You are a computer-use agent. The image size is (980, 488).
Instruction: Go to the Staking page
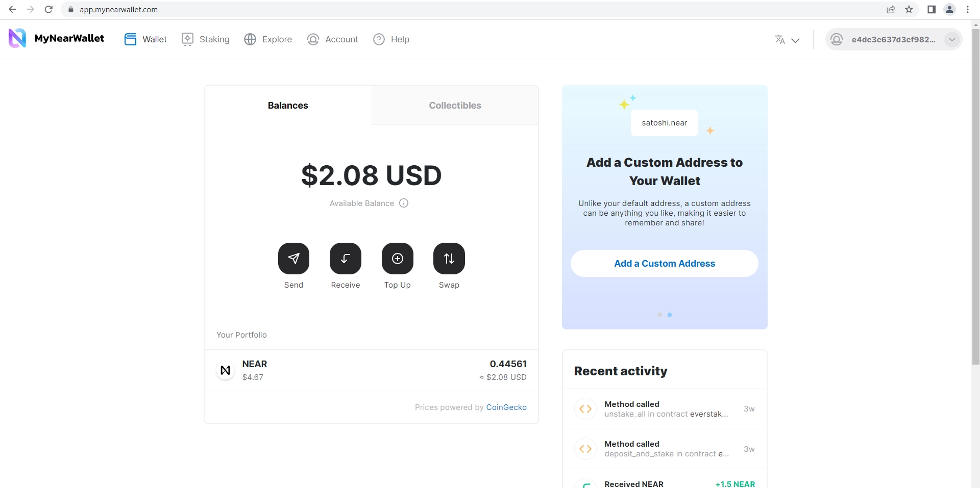click(206, 39)
